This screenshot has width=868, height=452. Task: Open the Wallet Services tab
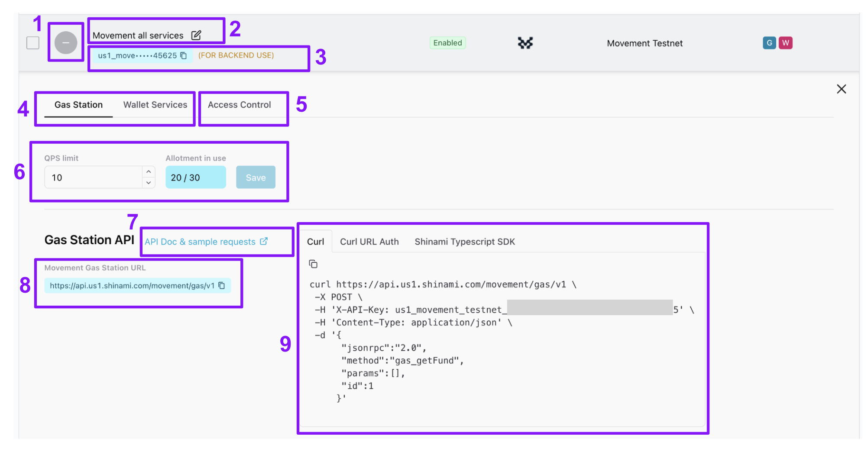point(155,105)
